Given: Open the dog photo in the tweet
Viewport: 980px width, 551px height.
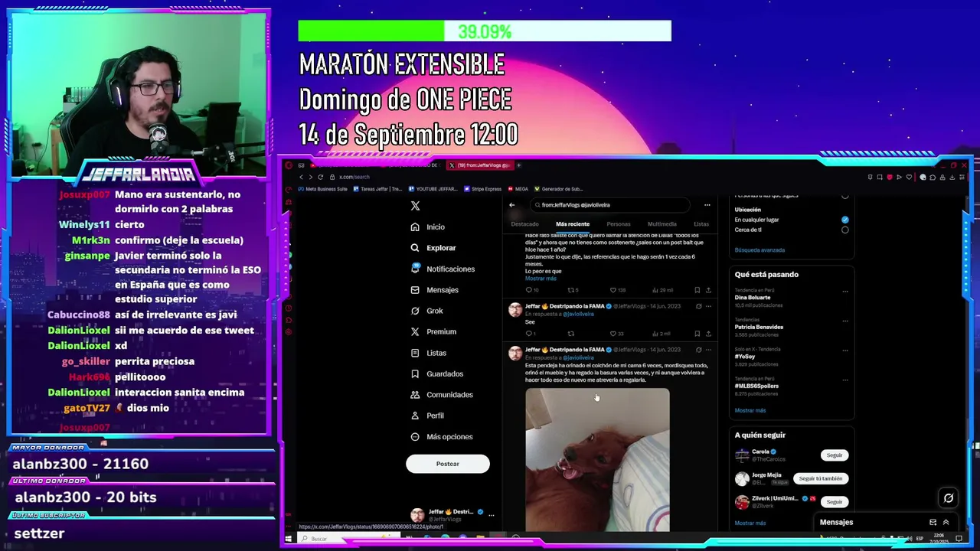Looking at the screenshot, I should 597,460.
